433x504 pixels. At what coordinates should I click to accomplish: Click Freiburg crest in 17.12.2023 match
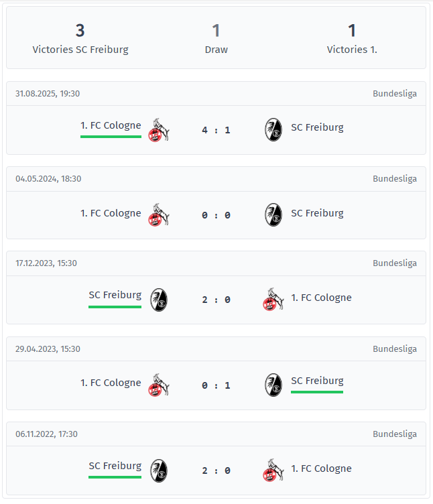tap(158, 299)
